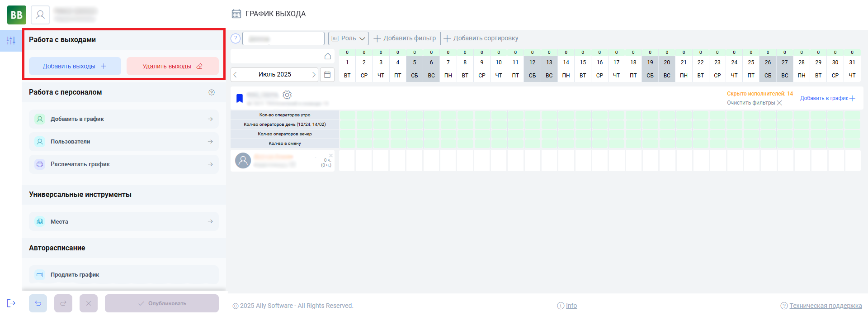Click the blue bookmark icon

point(240,98)
